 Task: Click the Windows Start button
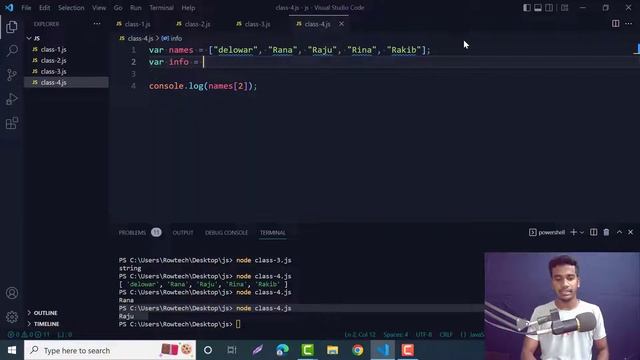(x=12, y=350)
